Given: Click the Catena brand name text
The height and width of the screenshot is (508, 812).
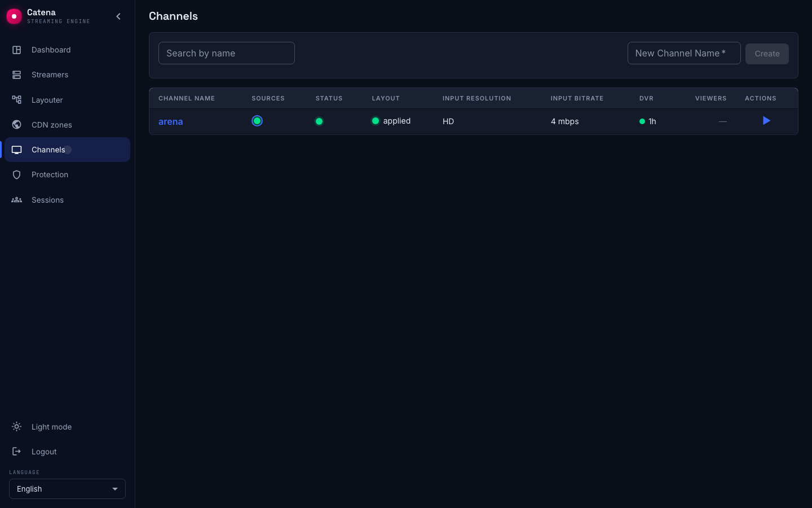Looking at the screenshot, I should pos(41,12).
